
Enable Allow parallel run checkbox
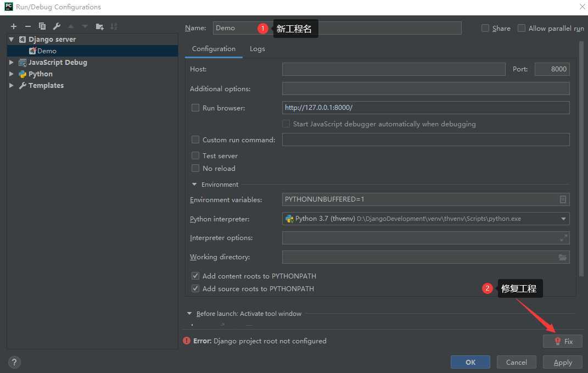click(521, 28)
